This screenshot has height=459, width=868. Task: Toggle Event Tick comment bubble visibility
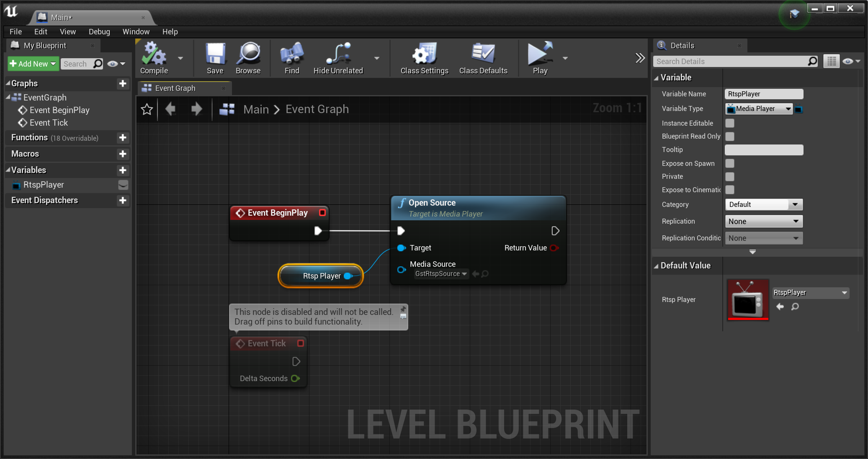pos(403,317)
